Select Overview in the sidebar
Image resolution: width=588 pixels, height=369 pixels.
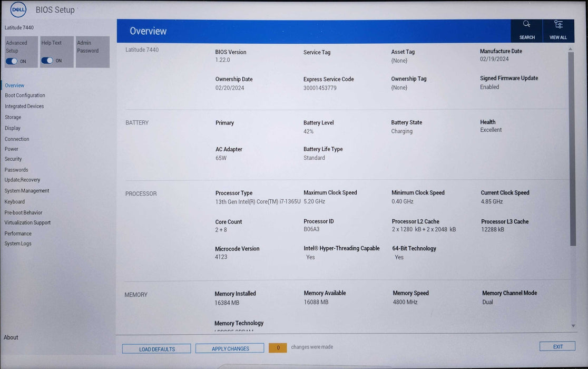(x=15, y=85)
